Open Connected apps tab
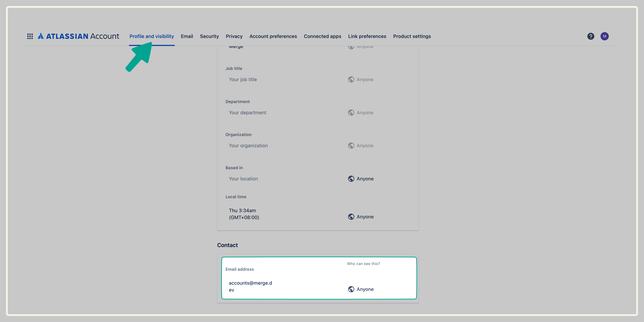 click(322, 36)
